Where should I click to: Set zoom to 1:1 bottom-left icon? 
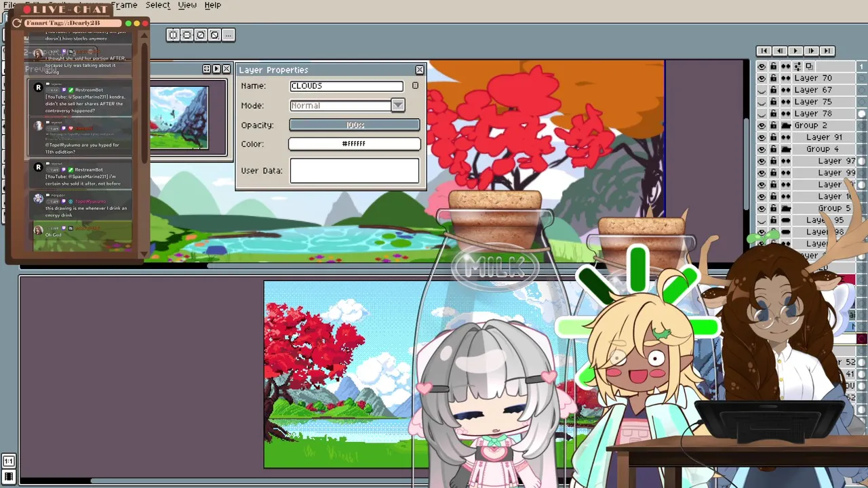[x=9, y=462]
